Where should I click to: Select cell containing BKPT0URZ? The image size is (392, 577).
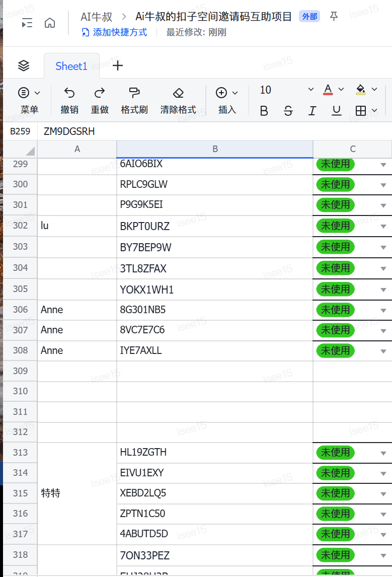click(x=215, y=226)
